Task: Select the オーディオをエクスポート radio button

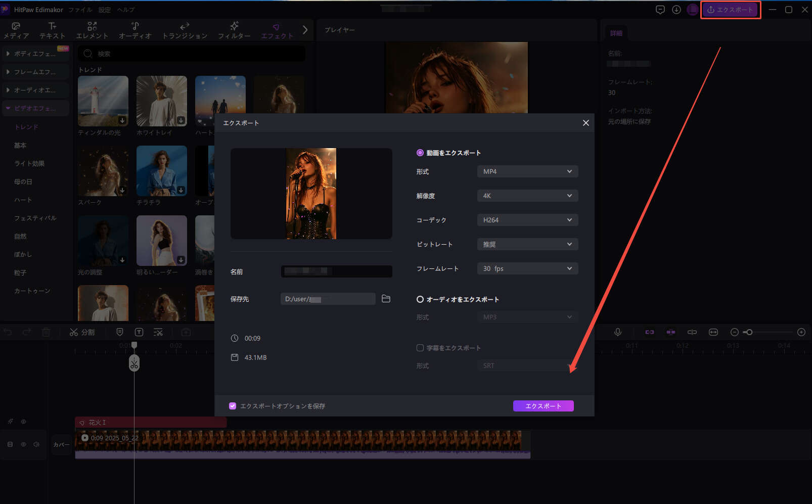Action: pos(420,299)
